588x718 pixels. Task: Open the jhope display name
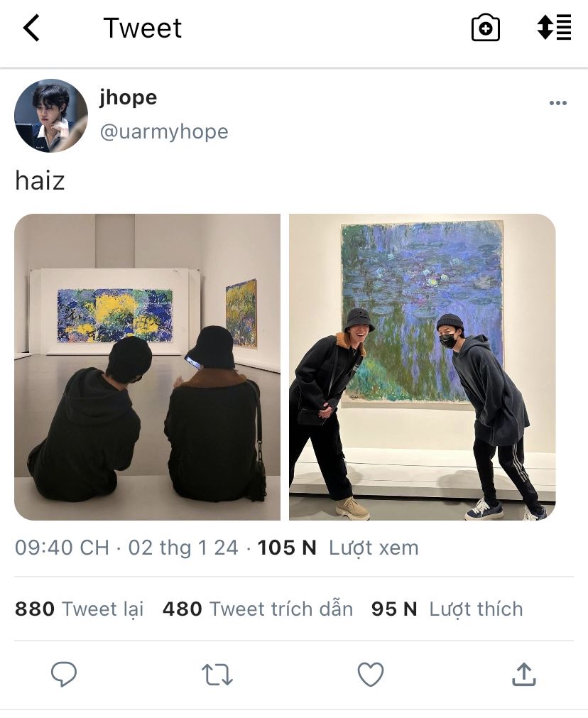129,97
